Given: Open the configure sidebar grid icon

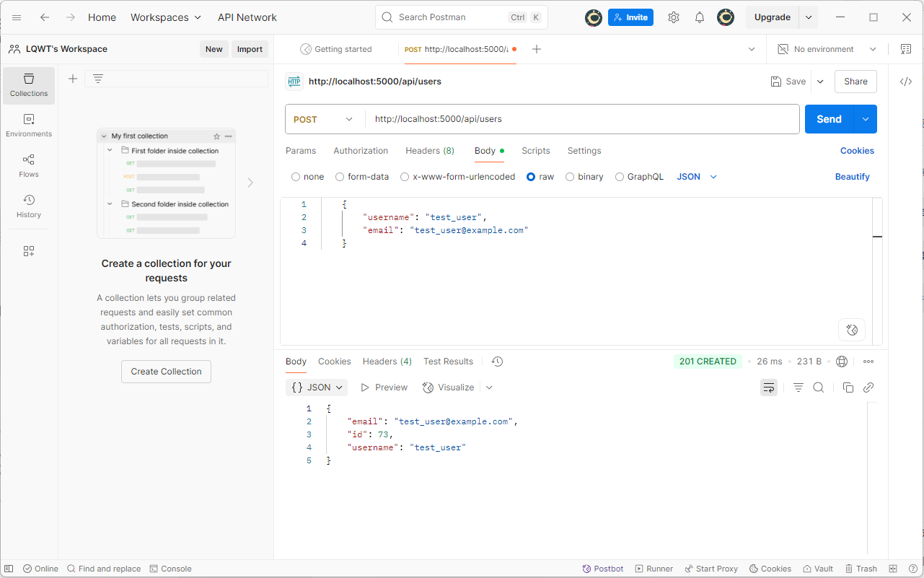Looking at the screenshot, I should (x=29, y=251).
